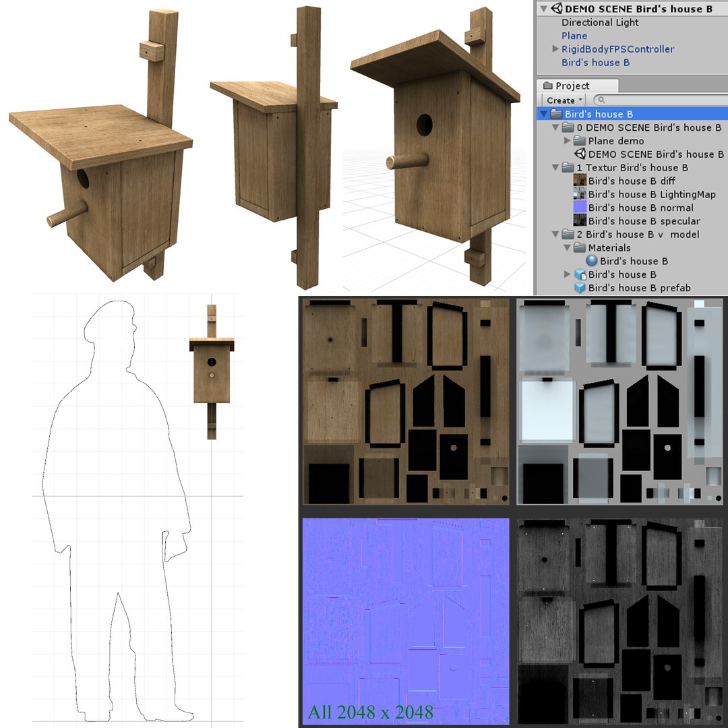Viewport: 728px width, 728px height.
Task: Click the Materials folder icon
Action: 580,247
